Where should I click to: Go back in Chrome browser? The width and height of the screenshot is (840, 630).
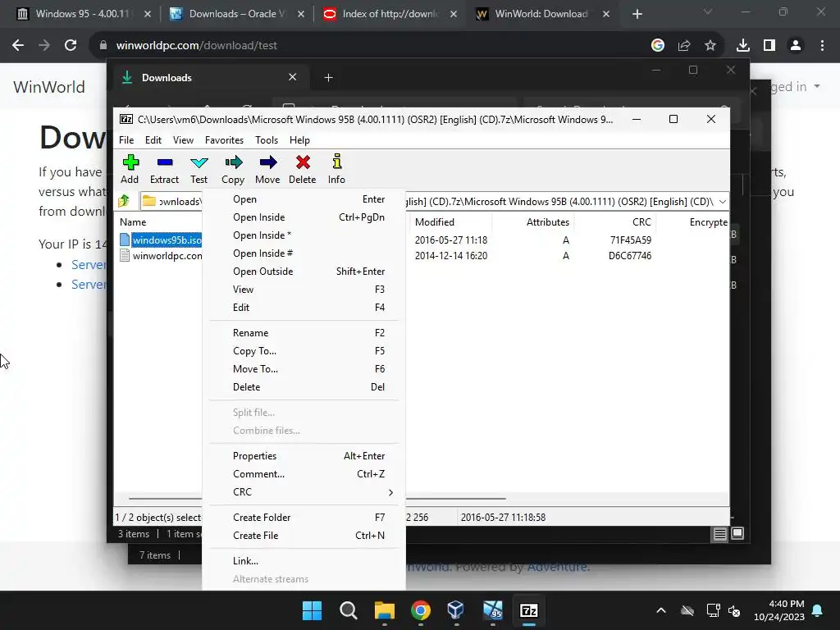(18, 46)
